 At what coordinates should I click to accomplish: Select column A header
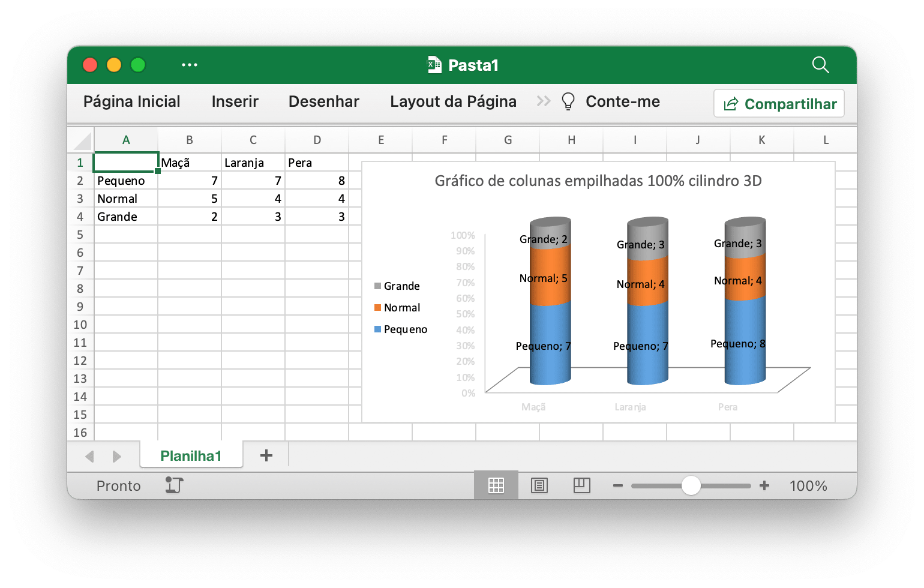(x=126, y=140)
